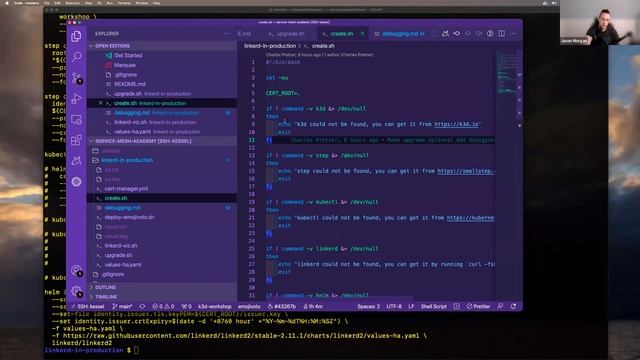Click Prettier in the status bar
The image size is (640, 360).
click(478, 307)
